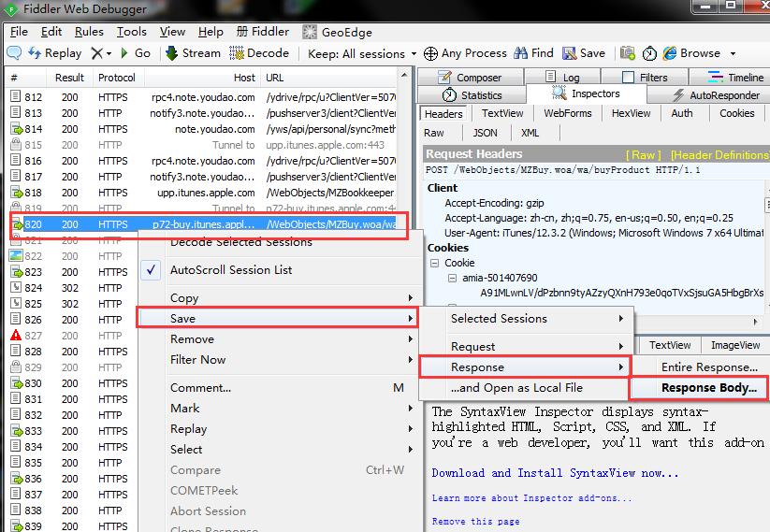Choose Entire Response... option
Viewport: 770px width, 532px height.
tap(700, 367)
